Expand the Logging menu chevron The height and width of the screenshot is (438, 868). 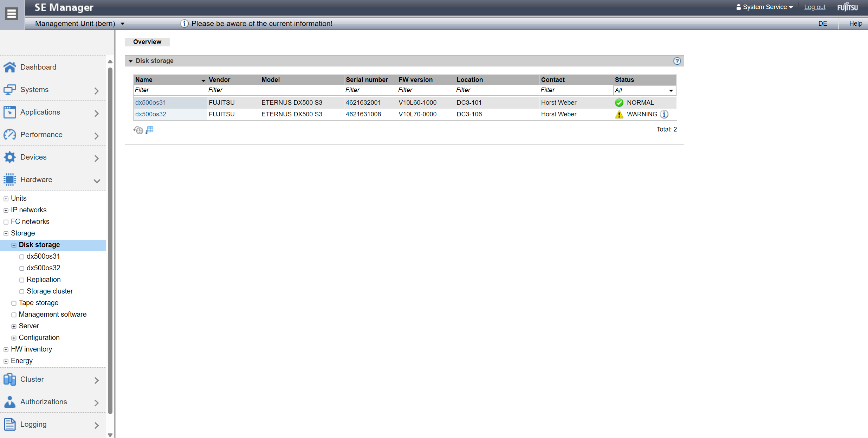pos(97,425)
